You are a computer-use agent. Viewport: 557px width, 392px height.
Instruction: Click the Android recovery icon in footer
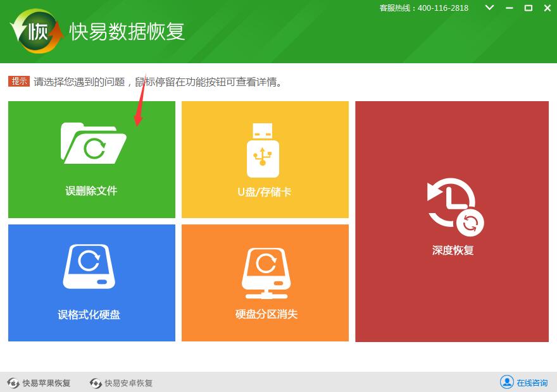click(x=96, y=383)
